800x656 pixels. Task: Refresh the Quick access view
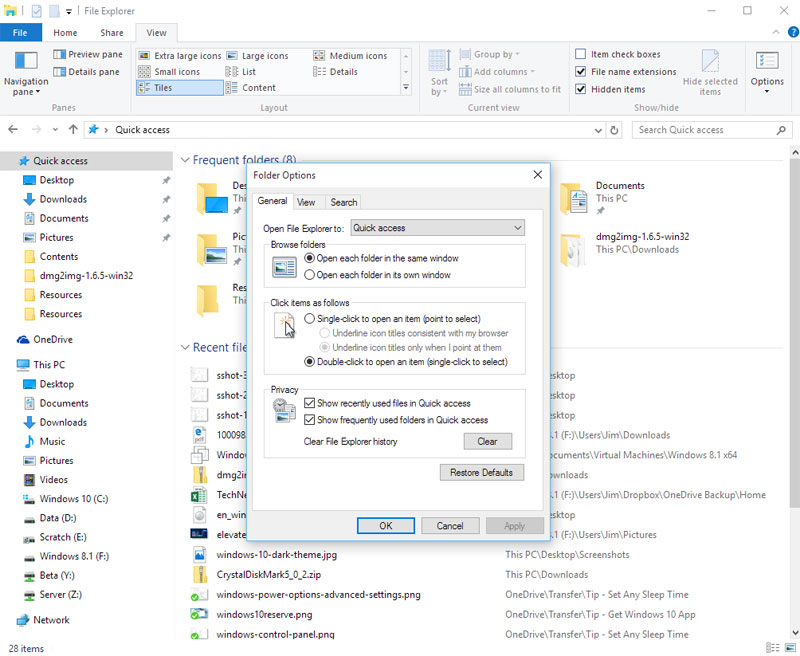click(614, 130)
